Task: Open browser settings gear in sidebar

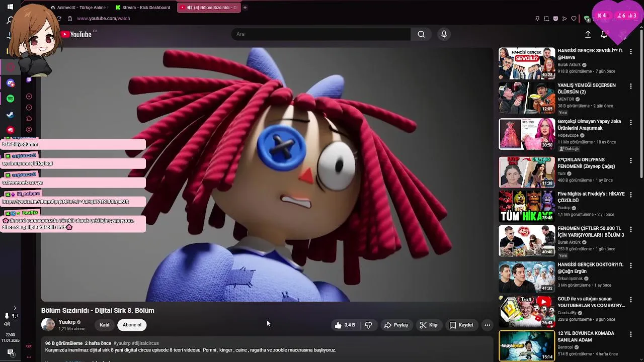Action: pyautogui.click(x=29, y=130)
